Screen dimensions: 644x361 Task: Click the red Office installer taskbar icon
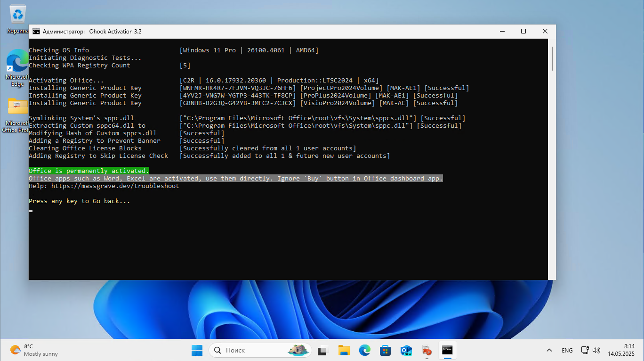427,350
